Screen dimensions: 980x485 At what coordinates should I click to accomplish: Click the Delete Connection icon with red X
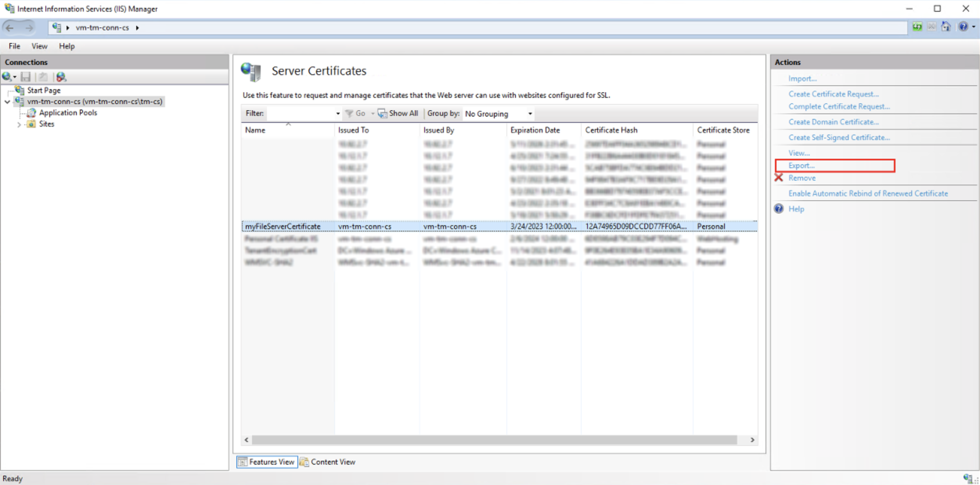(61, 77)
